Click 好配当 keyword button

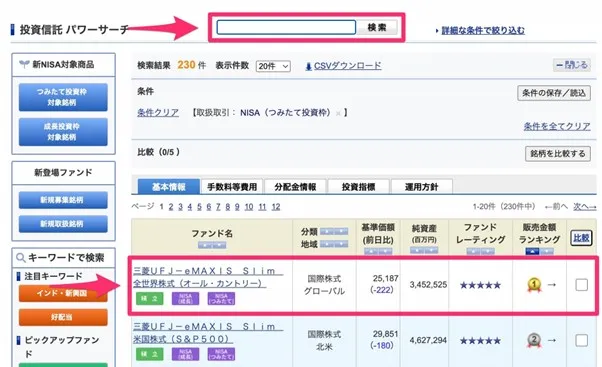(63, 317)
